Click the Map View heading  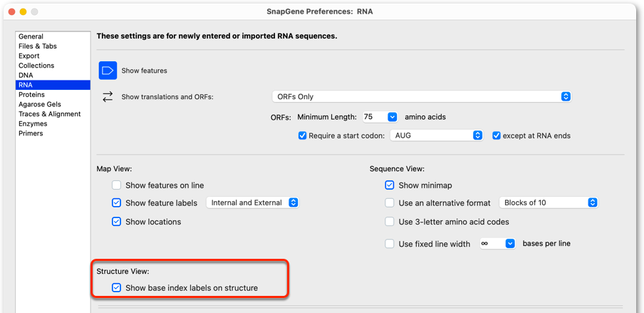point(114,169)
